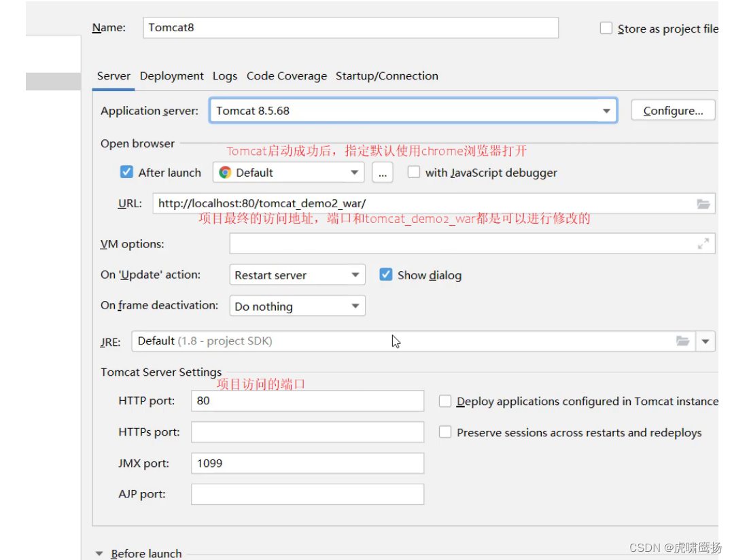Open the On 'Update' action dropdown
Image resolution: width=732 pixels, height=560 pixels.
pos(355,275)
